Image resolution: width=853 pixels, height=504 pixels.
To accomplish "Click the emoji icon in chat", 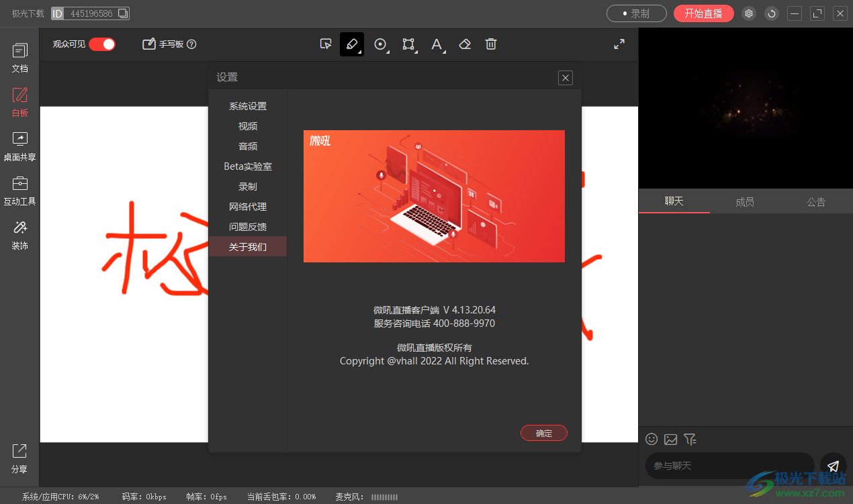I will click(652, 439).
